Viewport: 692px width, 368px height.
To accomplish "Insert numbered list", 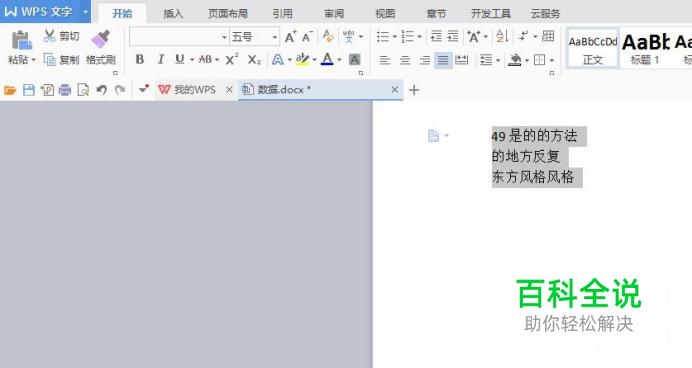I will pos(407,37).
